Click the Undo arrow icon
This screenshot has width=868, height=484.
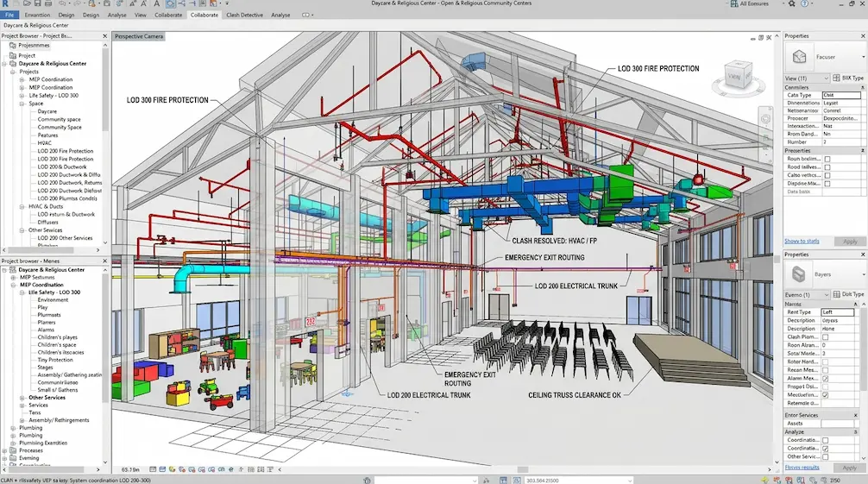(64, 3)
